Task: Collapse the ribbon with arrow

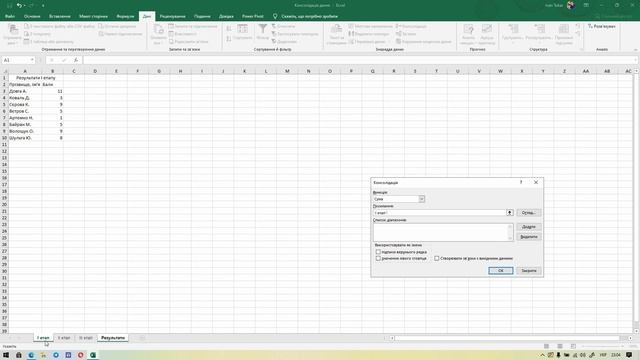Action: click(x=636, y=49)
